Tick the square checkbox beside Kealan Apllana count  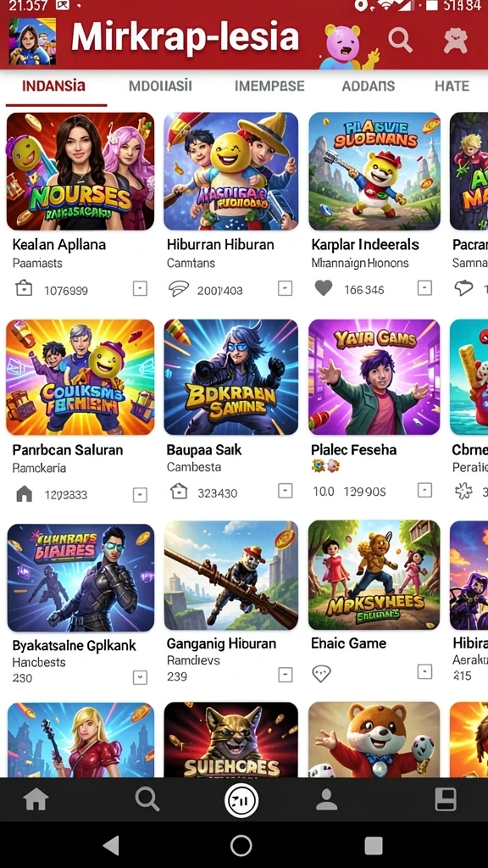click(x=140, y=288)
